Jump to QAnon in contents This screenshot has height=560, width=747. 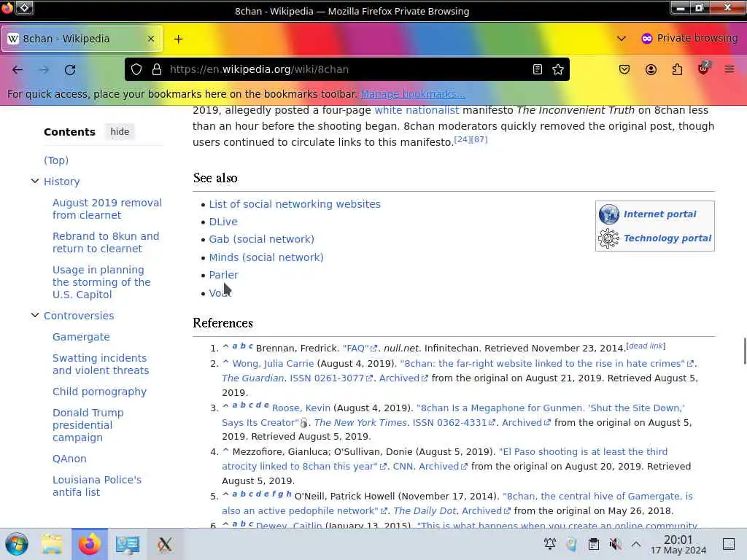click(x=69, y=459)
